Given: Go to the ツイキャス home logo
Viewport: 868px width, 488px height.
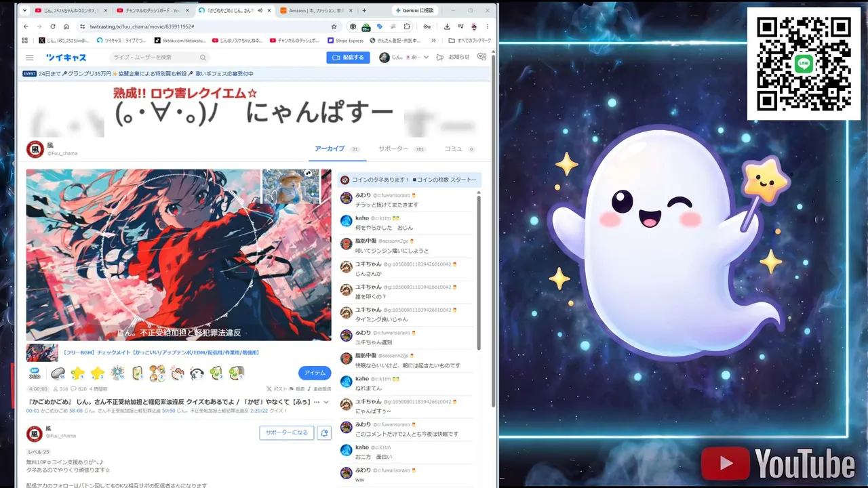Looking at the screenshot, I should click(x=66, y=58).
